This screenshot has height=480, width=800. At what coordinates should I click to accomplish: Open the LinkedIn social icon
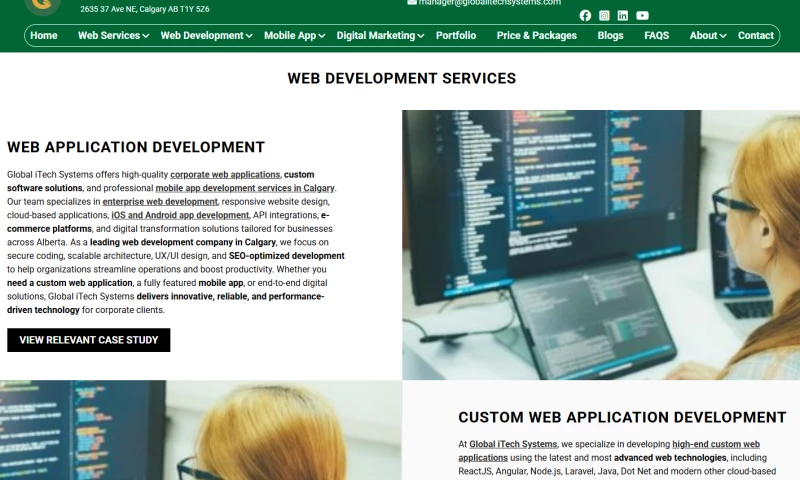622,15
